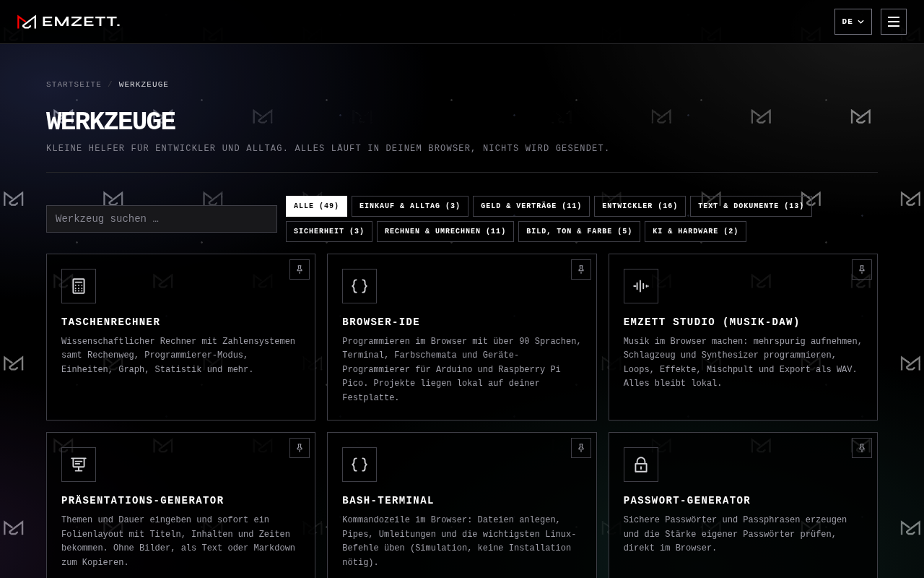The width and height of the screenshot is (924, 578).
Task: Filter by Sicherheit (3)
Action: pyautogui.click(x=329, y=231)
